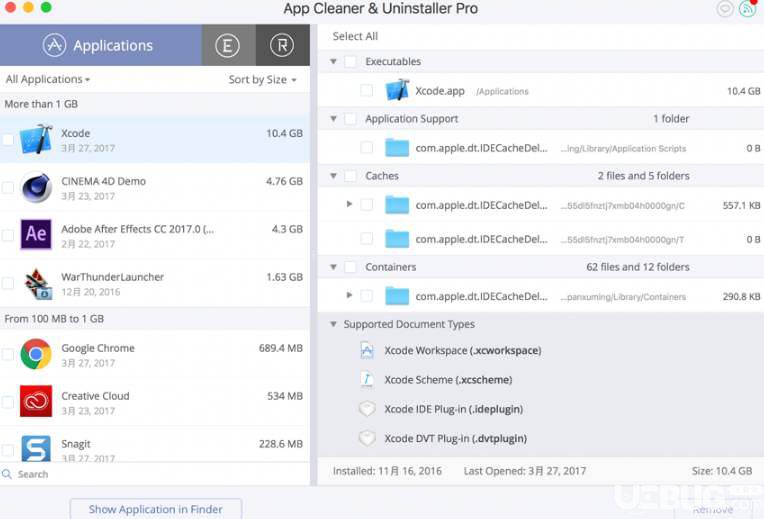Click the Last Opened date text

(x=525, y=471)
